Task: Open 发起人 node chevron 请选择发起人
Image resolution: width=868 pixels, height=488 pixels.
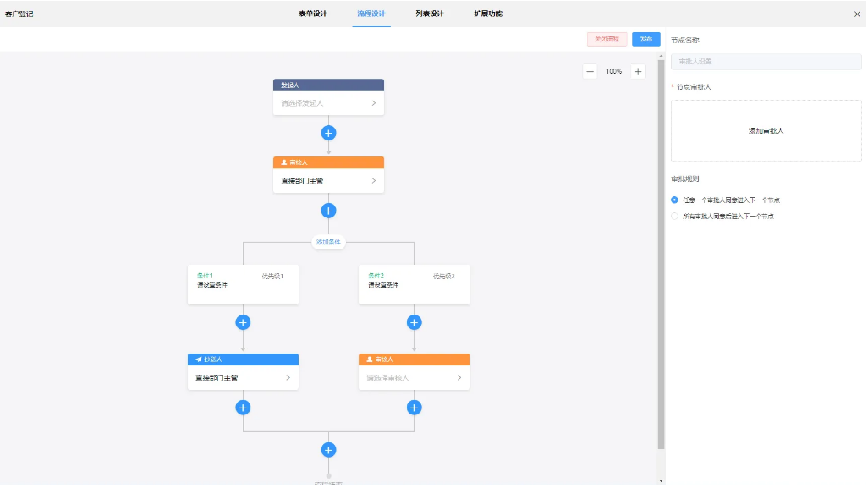Action: pos(373,103)
